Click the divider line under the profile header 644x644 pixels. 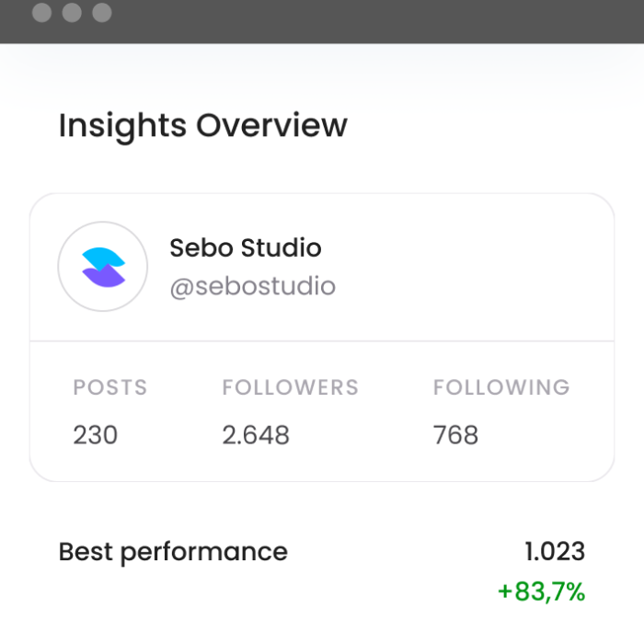click(x=322, y=341)
